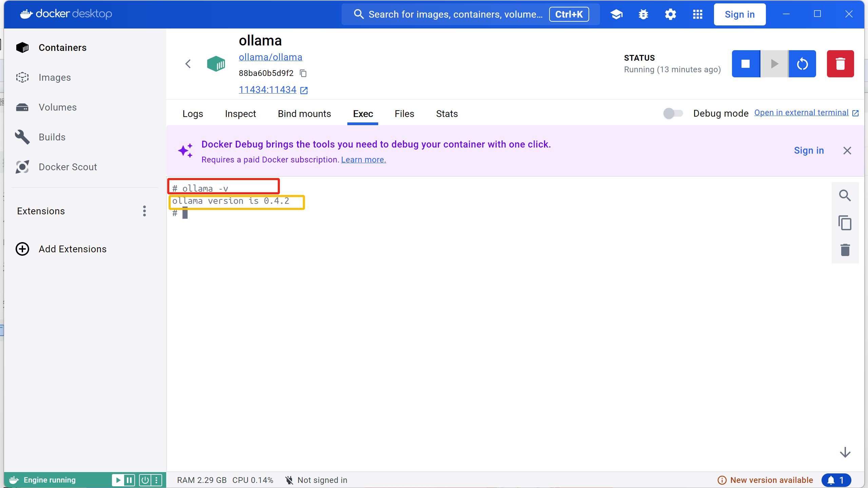Click the teal ollama container icon
Viewport: 868px width, 488px height.
point(216,64)
